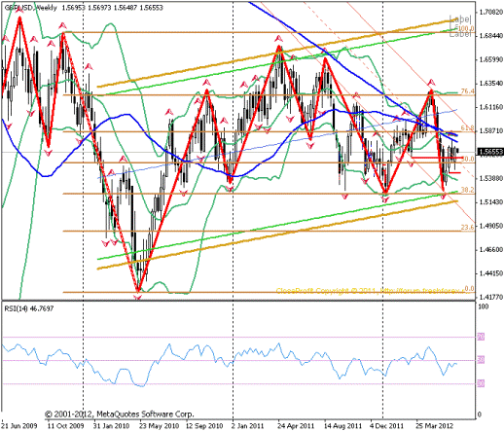Click the 12 Sep 2010 date label

pyautogui.click(x=204, y=426)
